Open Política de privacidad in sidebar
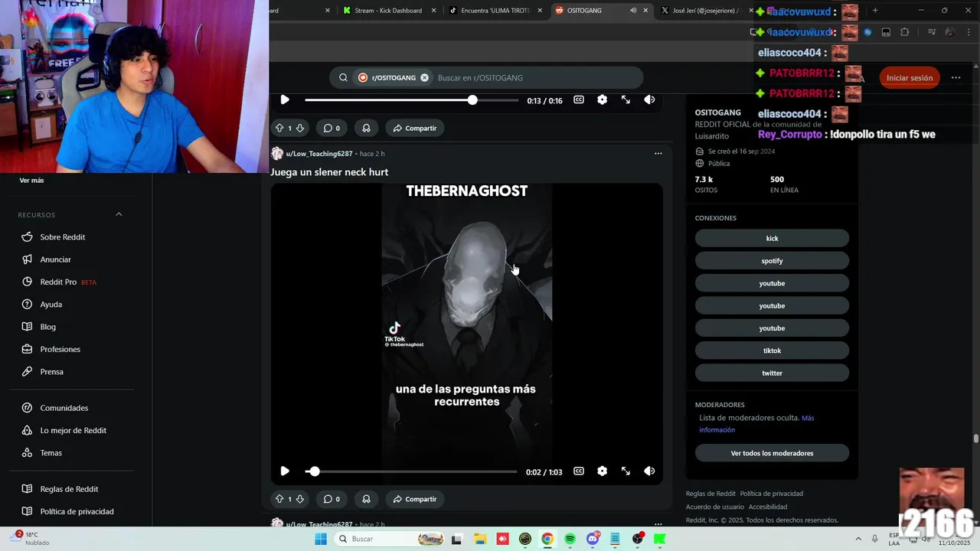This screenshot has width=980, height=551. pyautogui.click(x=77, y=511)
